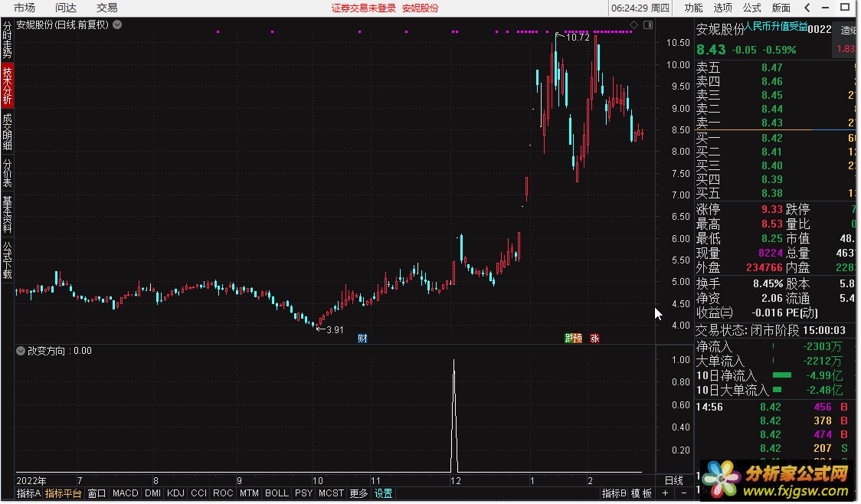Click the 卖一 price 8.43 row
Screen dimensions: 861x504
point(774,123)
